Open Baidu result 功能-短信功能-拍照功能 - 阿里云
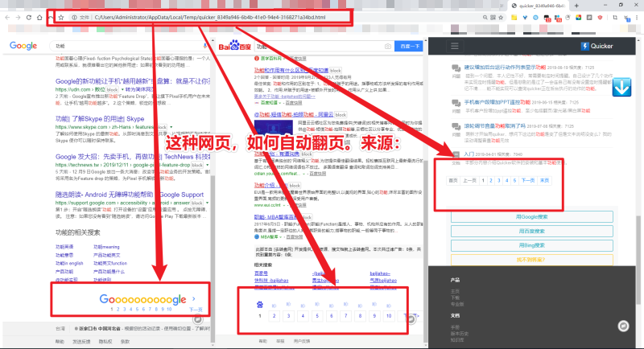This screenshot has width=644, height=349. [x=293, y=114]
